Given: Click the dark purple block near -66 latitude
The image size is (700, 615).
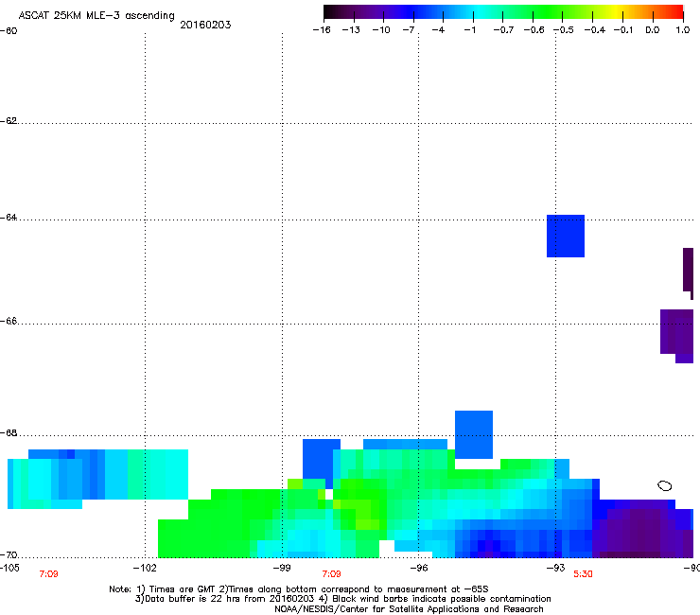Looking at the screenshot, I should pos(676,334).
